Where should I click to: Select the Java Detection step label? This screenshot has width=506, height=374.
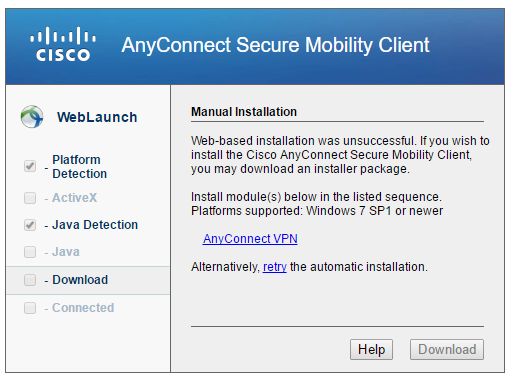coord(95,225)
